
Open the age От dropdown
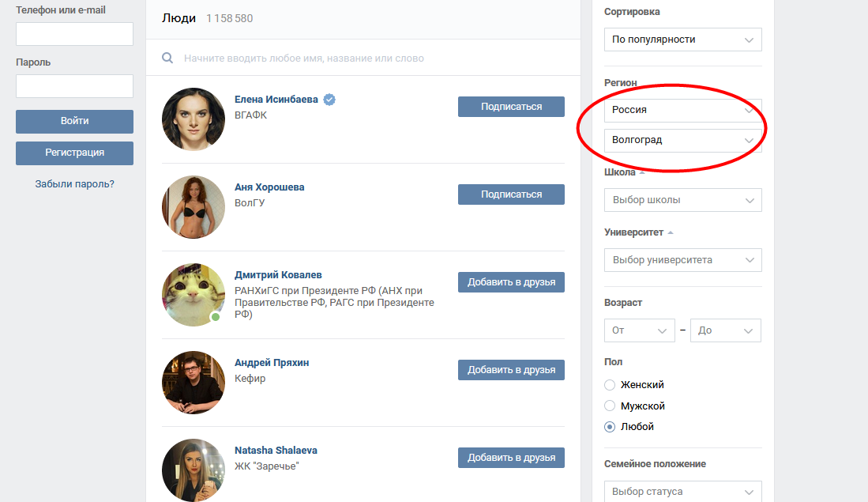point(640,330)
